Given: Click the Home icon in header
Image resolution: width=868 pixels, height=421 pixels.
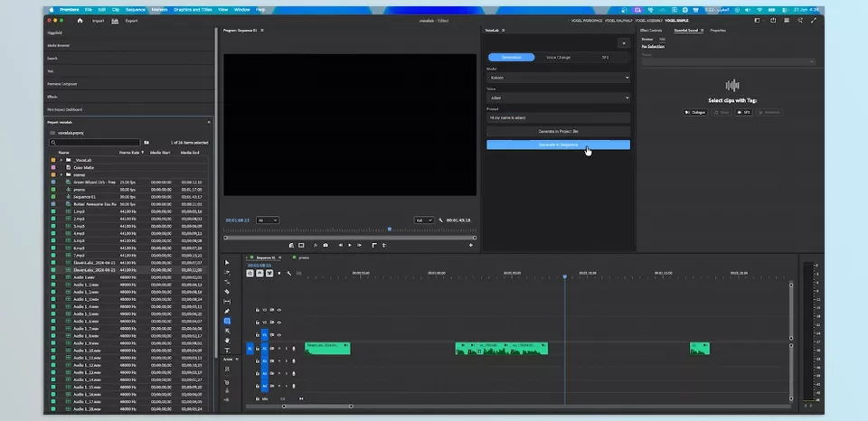Looking at the screenshot, I should [80, 21].
